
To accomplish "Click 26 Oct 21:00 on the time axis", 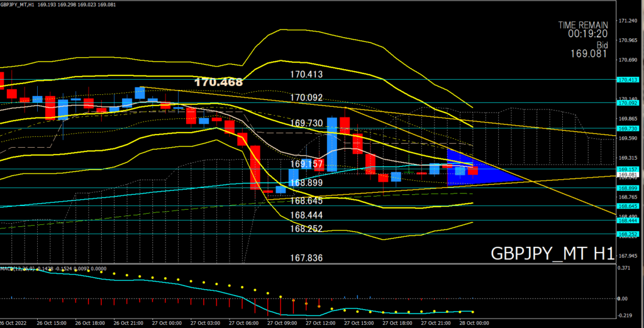I will point(128,324).
